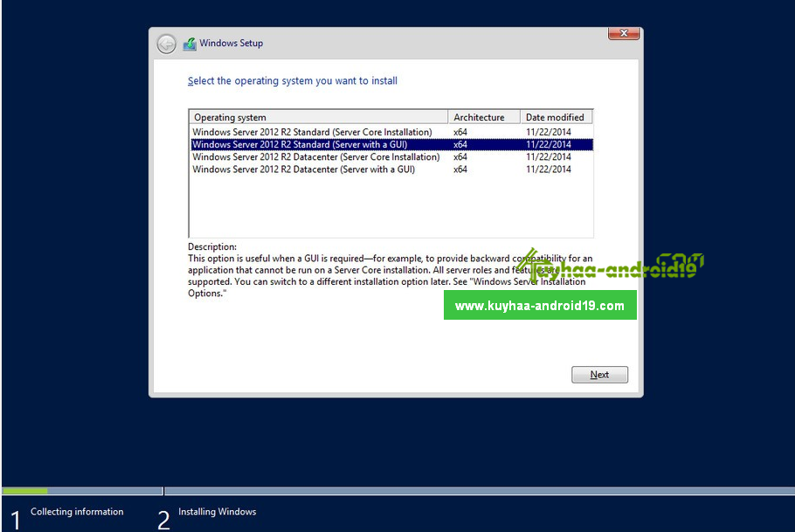The height and width of the screenshot is (532, 795).
Task: Click the setup progress bar at the bottom
Action: click(398, 491)
